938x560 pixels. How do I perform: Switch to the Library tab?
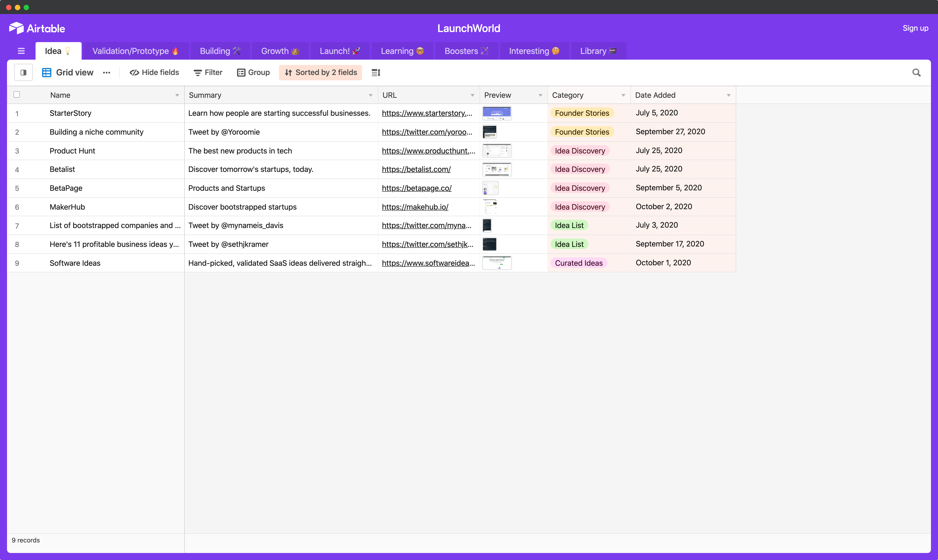(599, 51)
